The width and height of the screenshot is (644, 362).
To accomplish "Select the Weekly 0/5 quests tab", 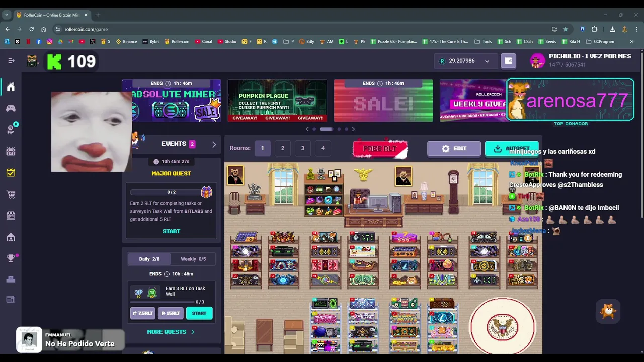I will pyautogui.click(x=193, y=259).
